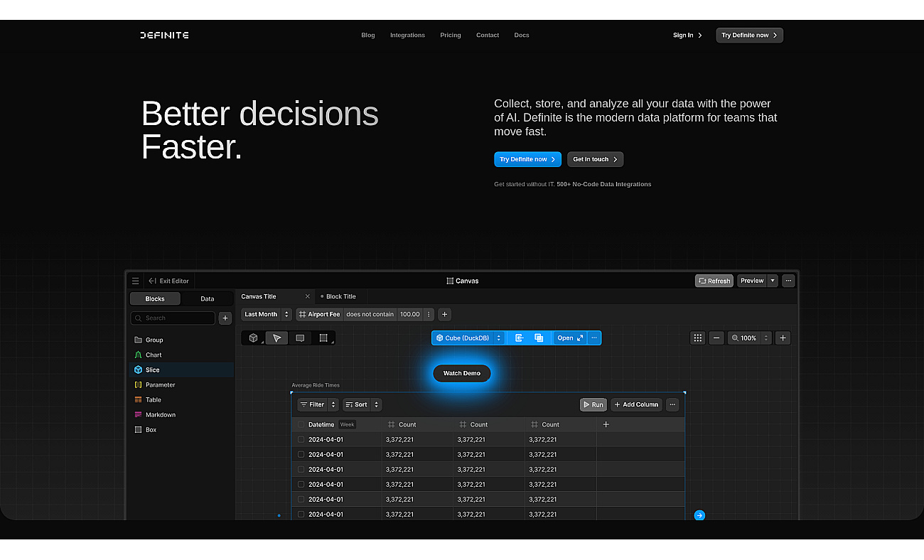Switch to the Blocks tab
Image resolution: width=924 pixels, height=560 pixels.
155,298
